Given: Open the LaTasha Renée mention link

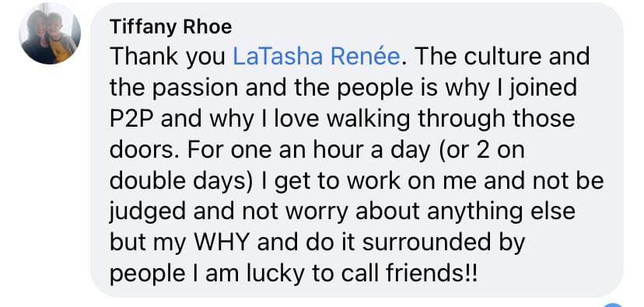Looking at the screenshot, I should (x=317, y=57).
